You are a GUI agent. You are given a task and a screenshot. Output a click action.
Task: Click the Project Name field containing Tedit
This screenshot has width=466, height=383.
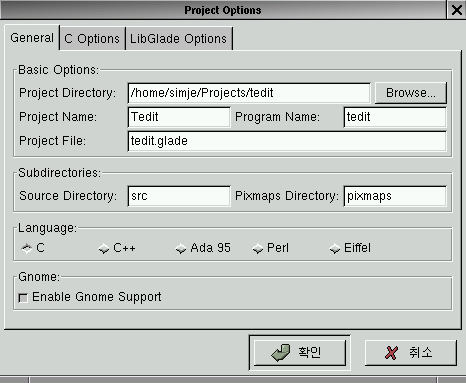coord(179,117)
